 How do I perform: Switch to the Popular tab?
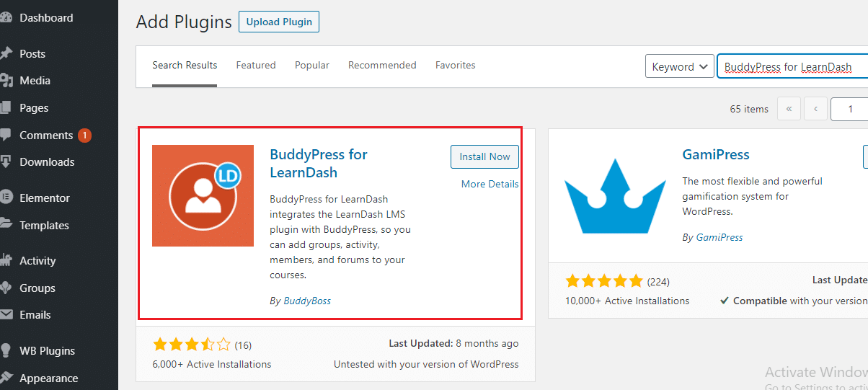click(312, 66)
